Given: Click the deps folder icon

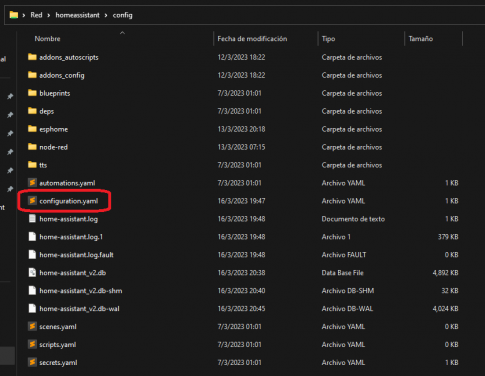Looking at the screenshot, I should (32, 111).
